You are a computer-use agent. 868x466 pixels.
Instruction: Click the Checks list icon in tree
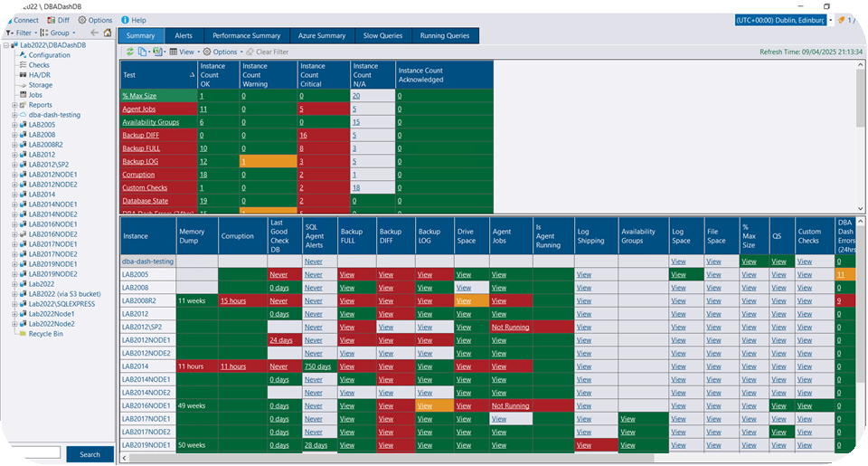click(23, 65)
